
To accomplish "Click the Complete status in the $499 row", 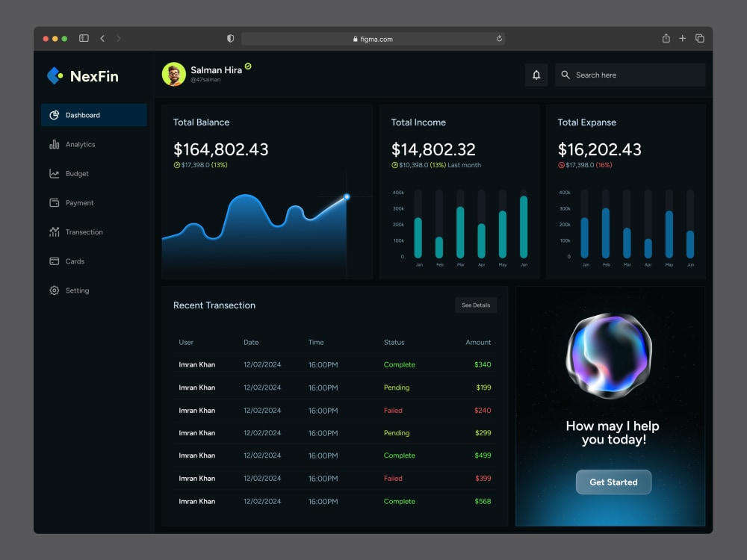I will point(399,455).
